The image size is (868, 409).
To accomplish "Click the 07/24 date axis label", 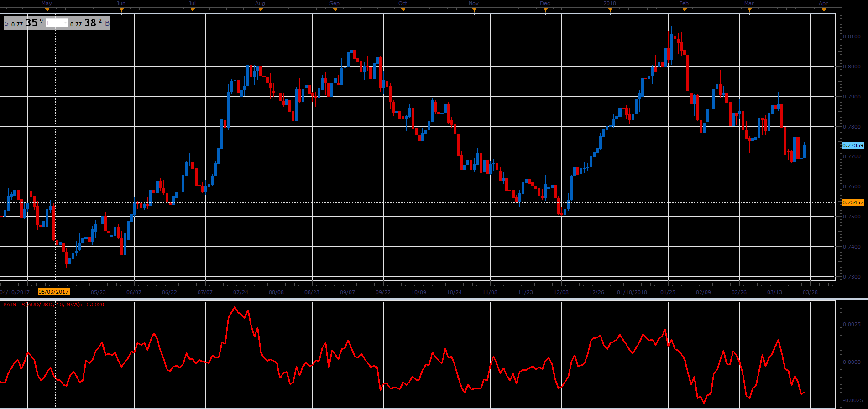I will pos(241,292).
